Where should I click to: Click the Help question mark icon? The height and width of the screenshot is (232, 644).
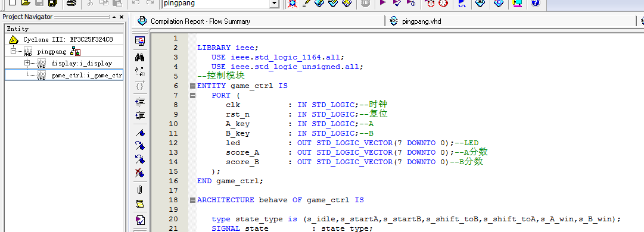click(x=535, y=4)
